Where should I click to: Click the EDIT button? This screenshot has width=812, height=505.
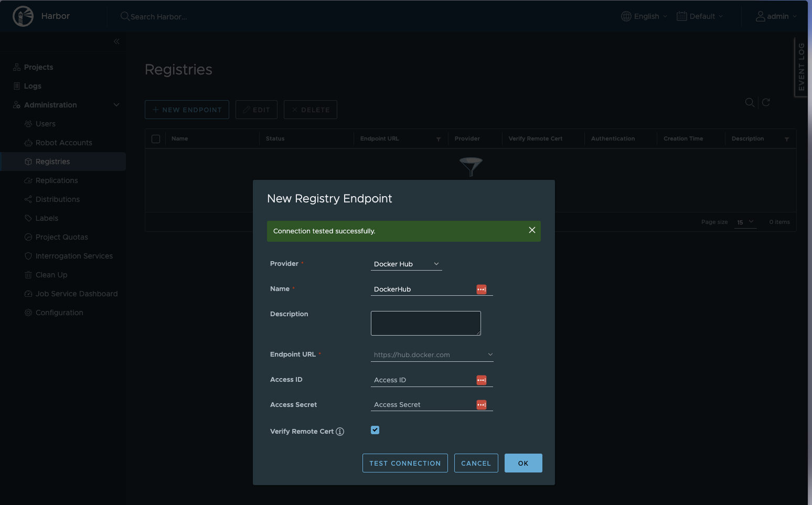pos(257,110)
